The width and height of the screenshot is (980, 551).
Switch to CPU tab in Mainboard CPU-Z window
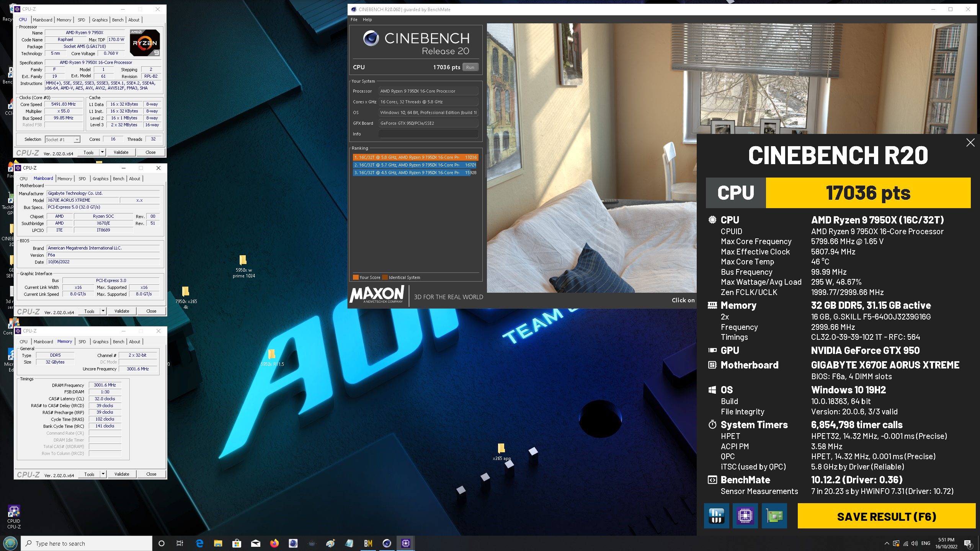pos(24,179)
